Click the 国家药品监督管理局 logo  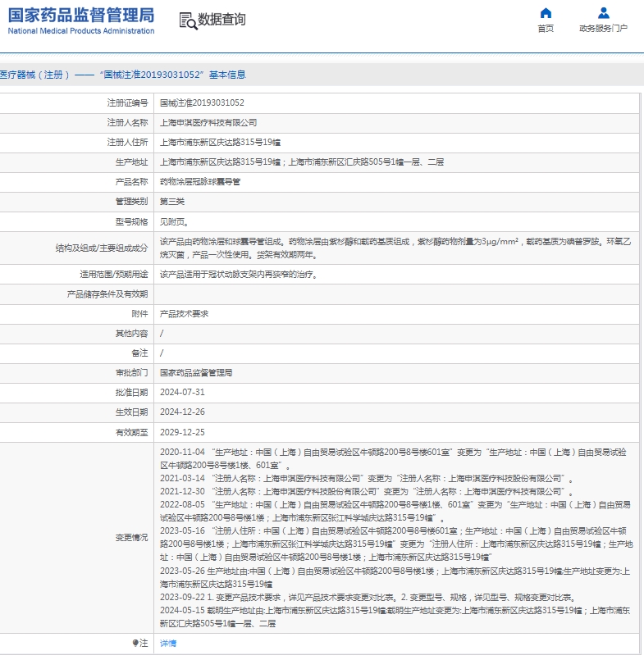click(x=81, y=16)
